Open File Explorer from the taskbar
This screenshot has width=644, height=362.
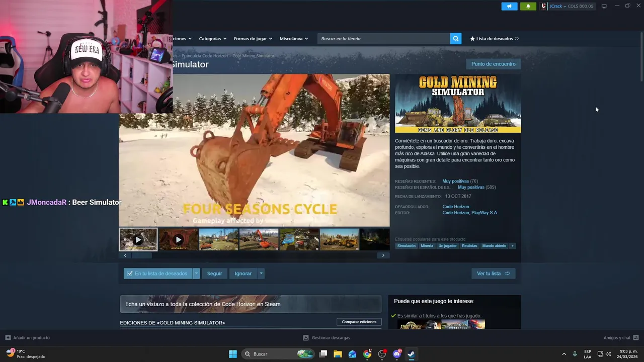tap(338, 354)
